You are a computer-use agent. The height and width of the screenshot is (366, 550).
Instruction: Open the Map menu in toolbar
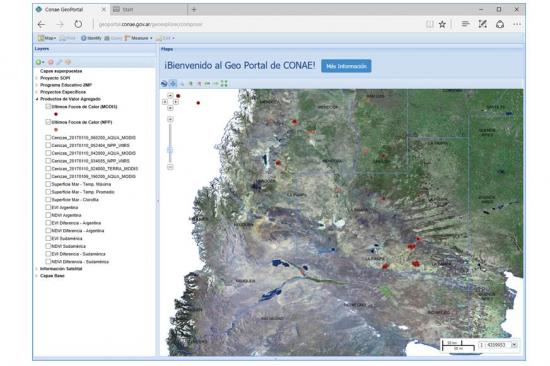47,38
